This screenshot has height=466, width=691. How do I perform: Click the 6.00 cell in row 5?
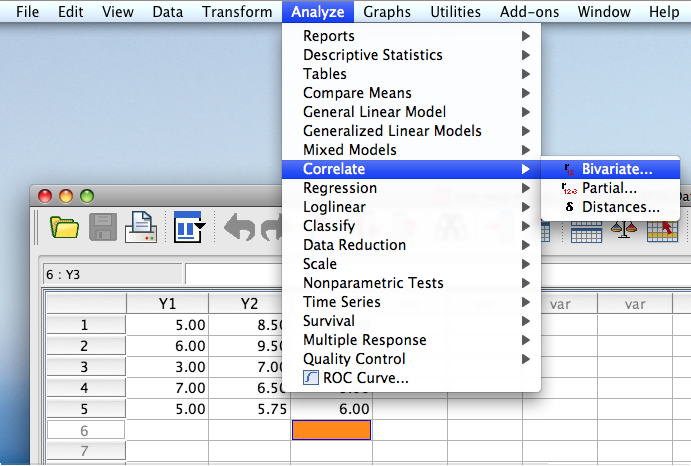[x=331, y=409]
